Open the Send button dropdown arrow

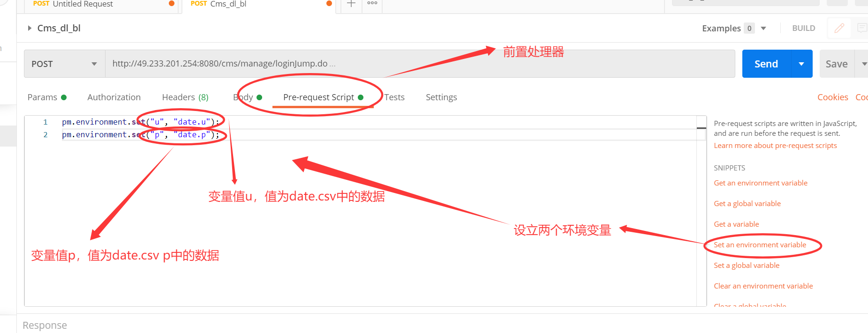pyautogui.click(x=801, y=64)
